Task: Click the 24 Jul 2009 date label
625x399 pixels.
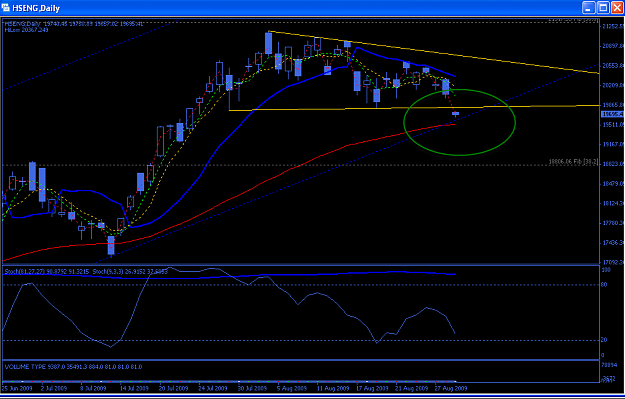Action: coord(212,387)
